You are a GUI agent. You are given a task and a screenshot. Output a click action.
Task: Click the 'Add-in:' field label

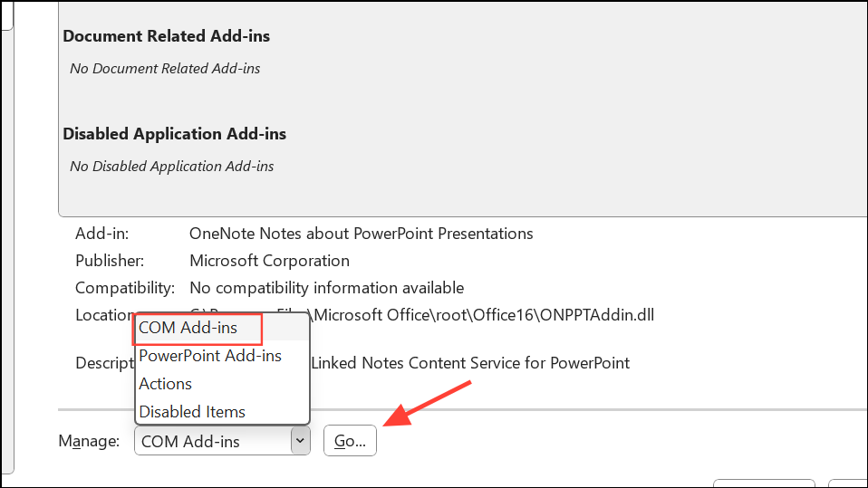coord(101,234)
